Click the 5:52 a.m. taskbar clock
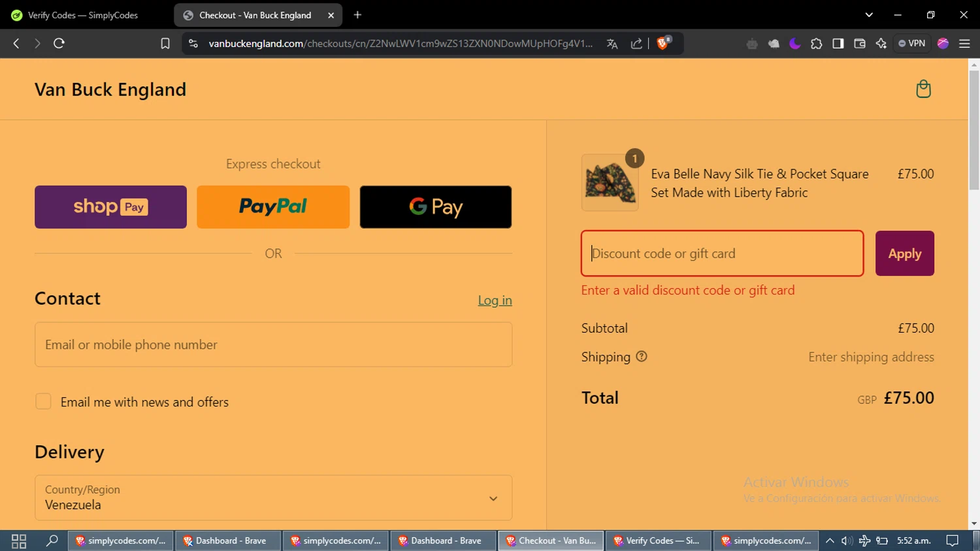 pyautogui.click(x=914, y=541)
